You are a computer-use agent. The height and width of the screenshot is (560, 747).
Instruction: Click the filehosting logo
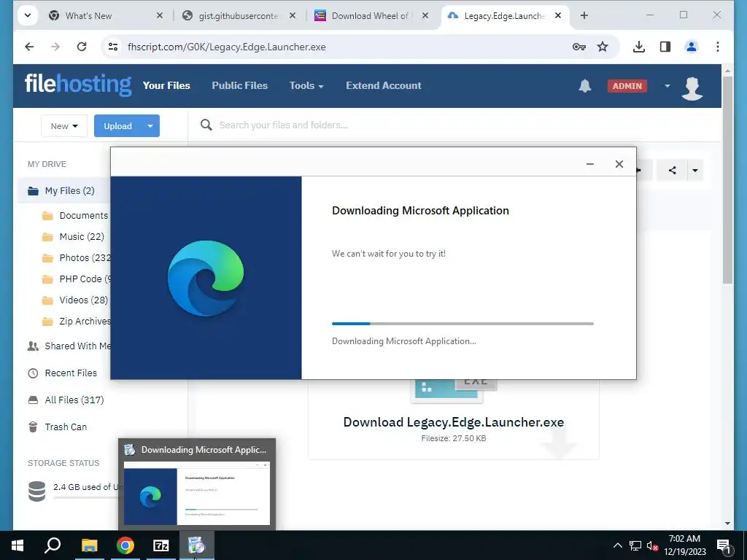point(78,85)
